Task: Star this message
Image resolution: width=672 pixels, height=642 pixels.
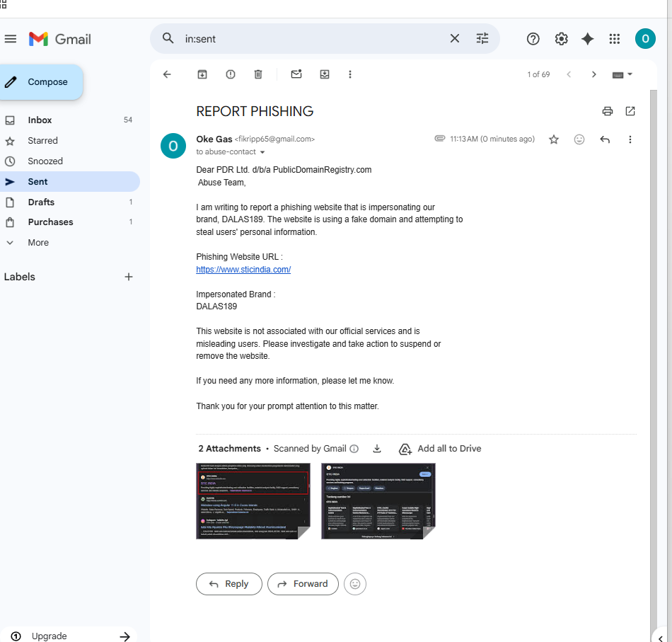Action: coord(554,139)
